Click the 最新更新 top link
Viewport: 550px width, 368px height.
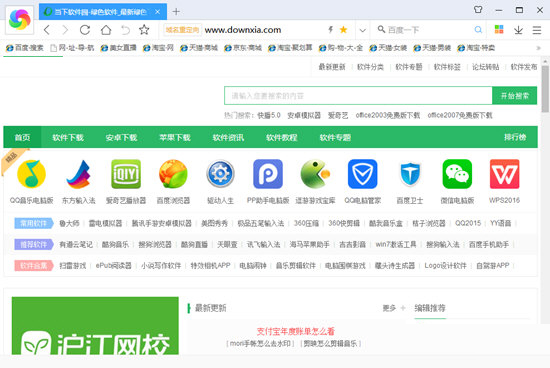coord(332,67)
